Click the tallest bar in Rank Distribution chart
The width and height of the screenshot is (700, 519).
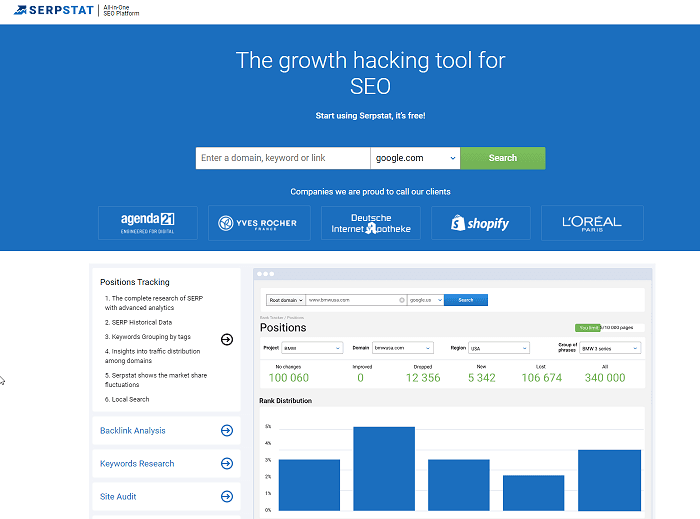coord(384,470)
